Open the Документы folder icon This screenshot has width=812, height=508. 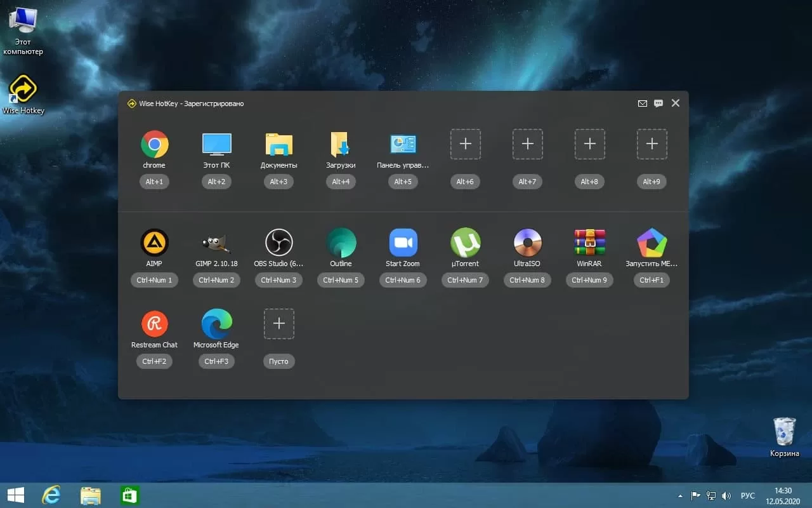[278, 144]
